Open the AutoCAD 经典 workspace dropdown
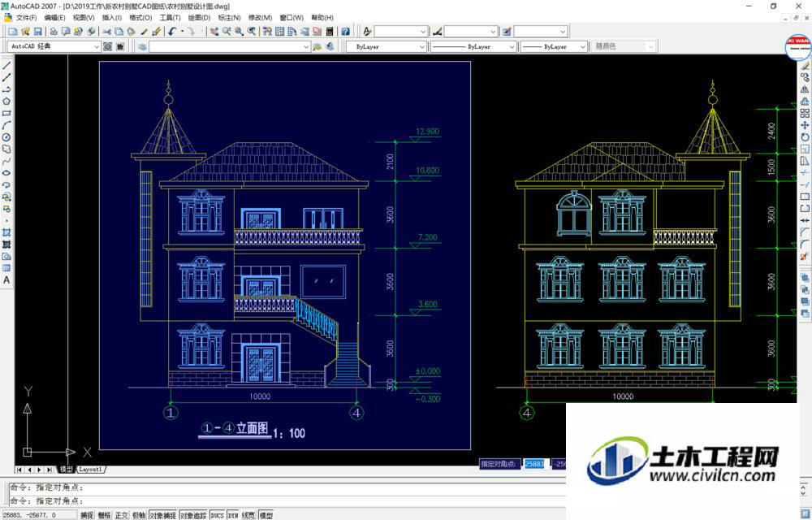 click(54, 46)
